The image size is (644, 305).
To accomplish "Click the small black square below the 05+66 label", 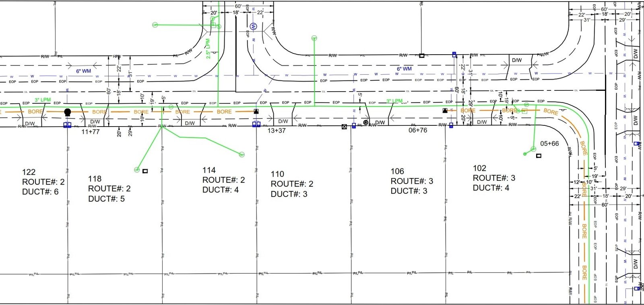I will pyautogui.click(x=539, y=156).
